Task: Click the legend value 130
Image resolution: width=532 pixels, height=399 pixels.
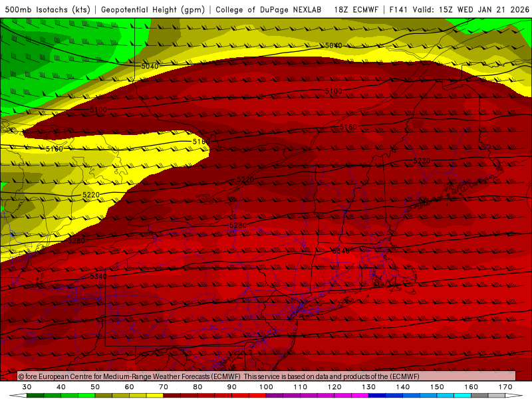Action: 368,387
